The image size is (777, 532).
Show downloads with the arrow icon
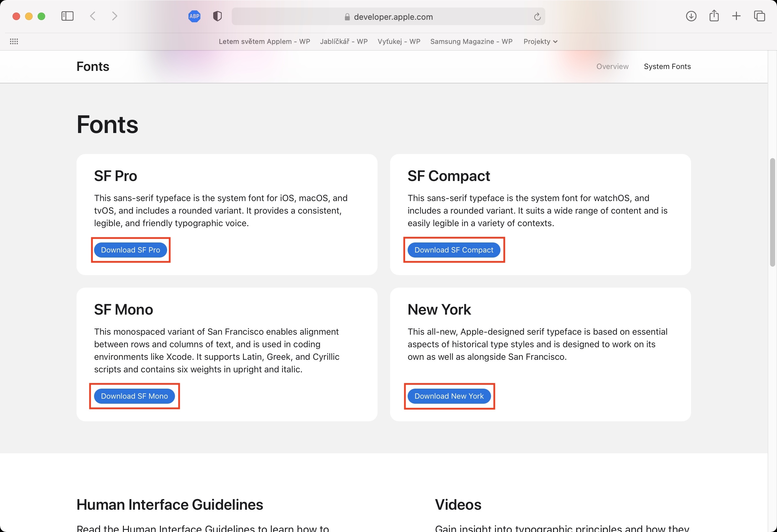point(691,16)
